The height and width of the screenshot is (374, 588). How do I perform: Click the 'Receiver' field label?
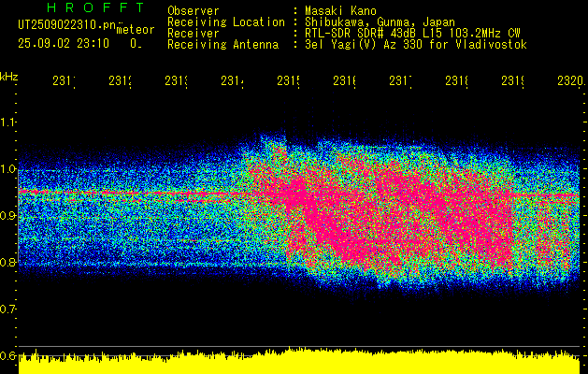coord(194,34)
